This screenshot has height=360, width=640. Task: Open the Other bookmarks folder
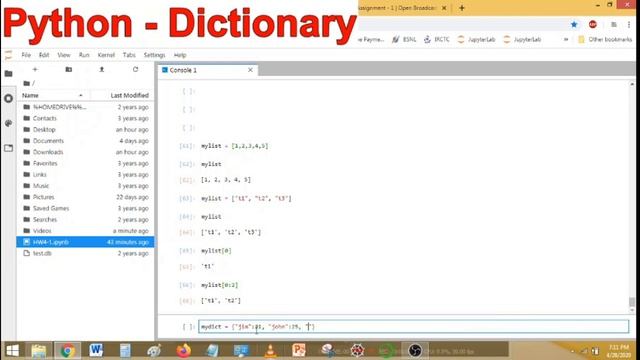tap(605, 40)
